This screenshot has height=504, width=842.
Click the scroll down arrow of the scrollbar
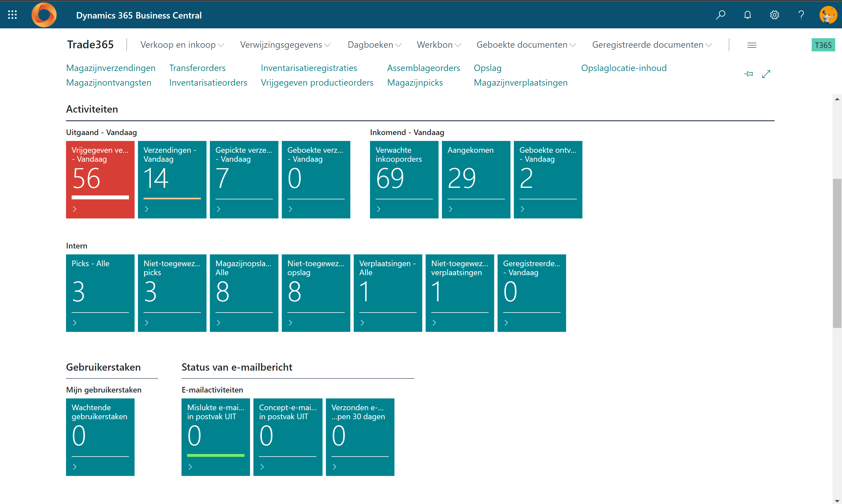(x=837, y=501)
